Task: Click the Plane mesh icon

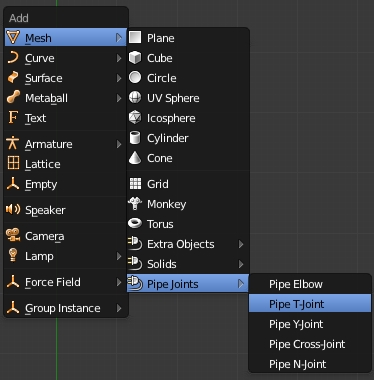Action: click(x=135, y=37)
